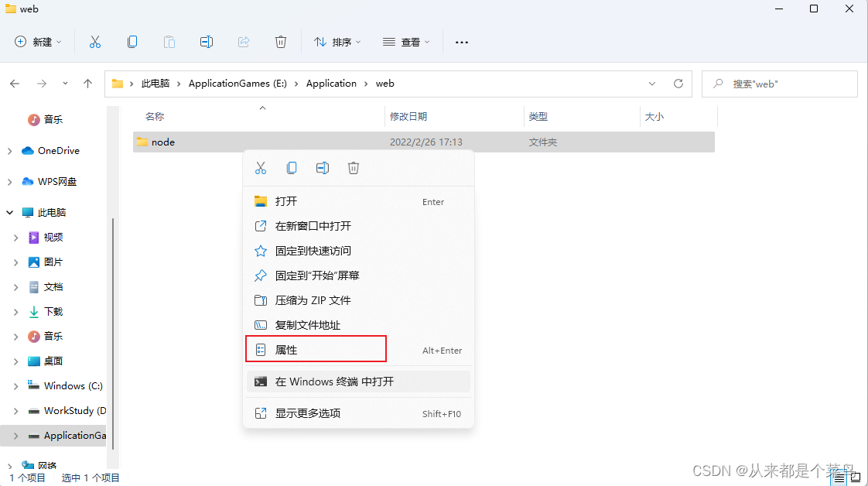
Task: Select the Copy icon in the context menu
Action: click(292, 167)
